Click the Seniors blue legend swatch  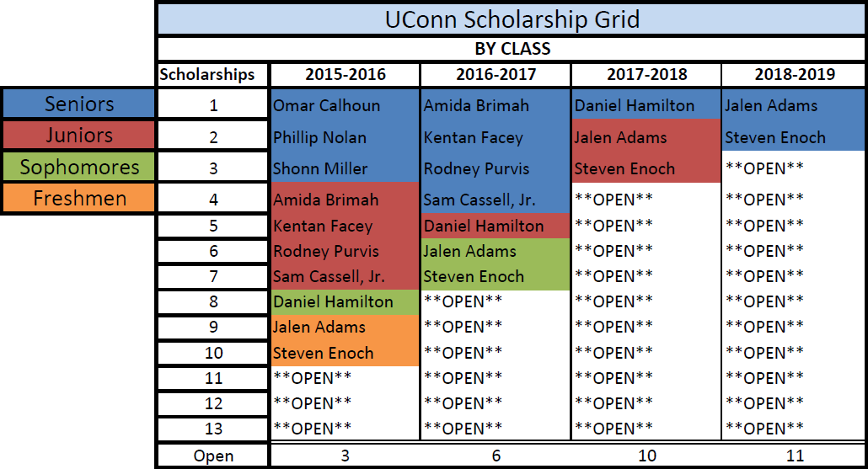[x=78, y=104]
